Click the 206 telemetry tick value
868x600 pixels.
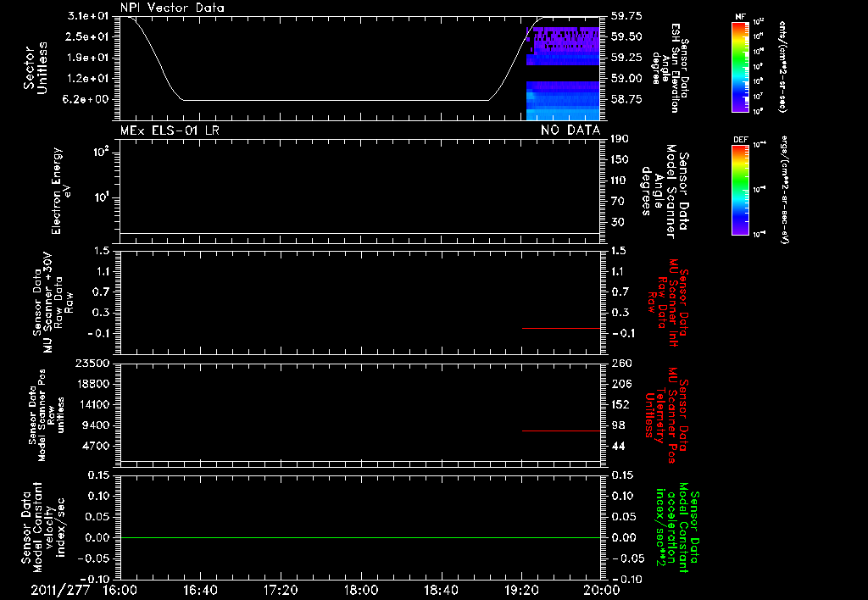[621, 384]
